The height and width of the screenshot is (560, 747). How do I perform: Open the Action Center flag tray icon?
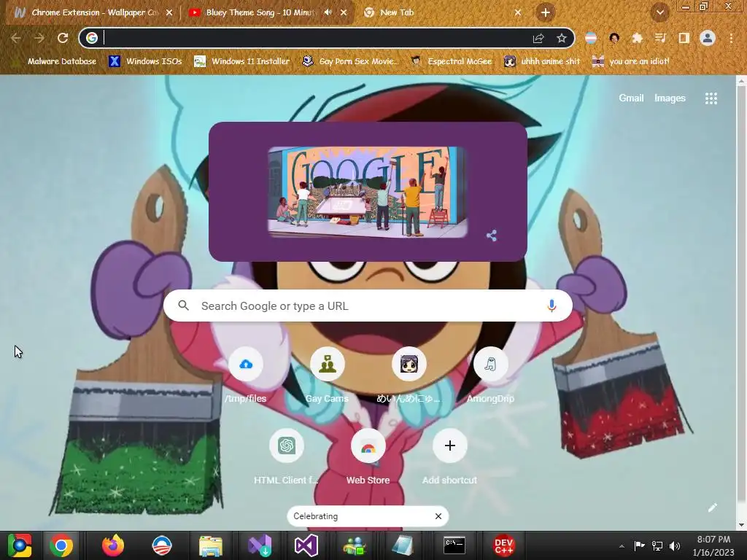pos(639,545)
